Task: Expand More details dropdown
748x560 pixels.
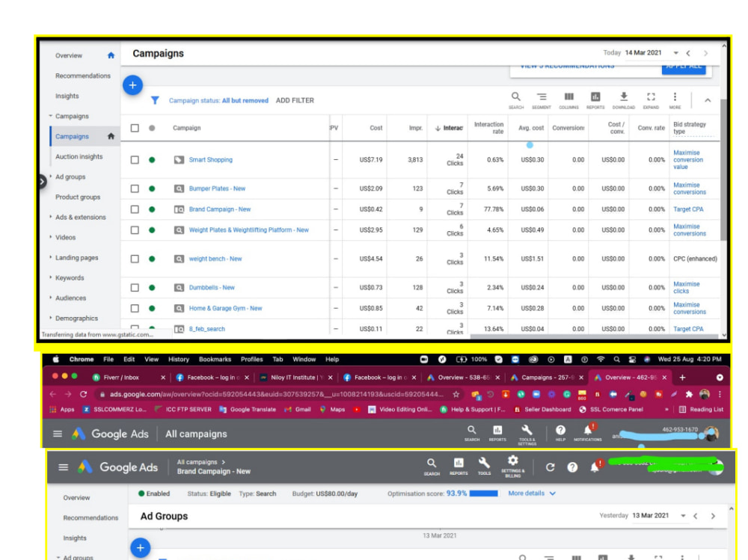Action: 531,493
